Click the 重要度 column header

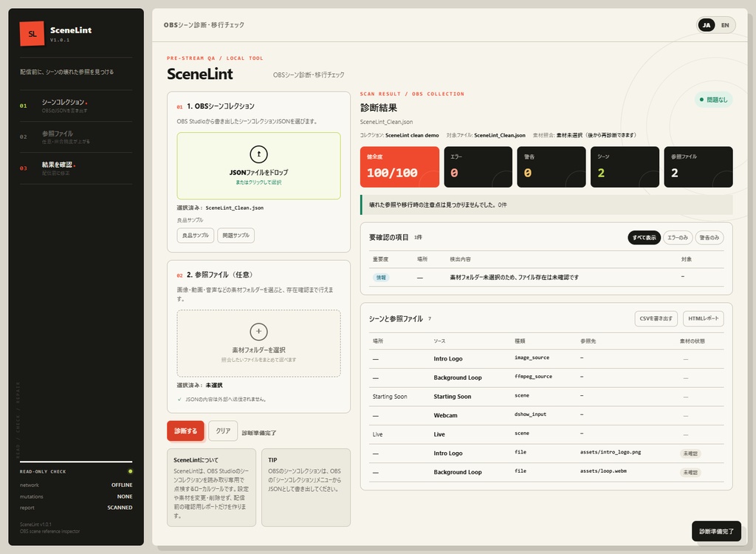380,259
